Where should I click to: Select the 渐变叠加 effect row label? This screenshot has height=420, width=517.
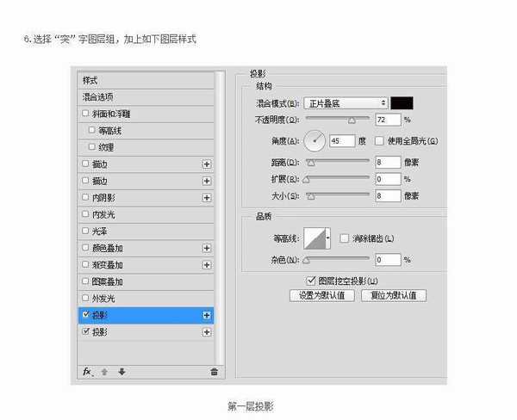click(108, 265)
